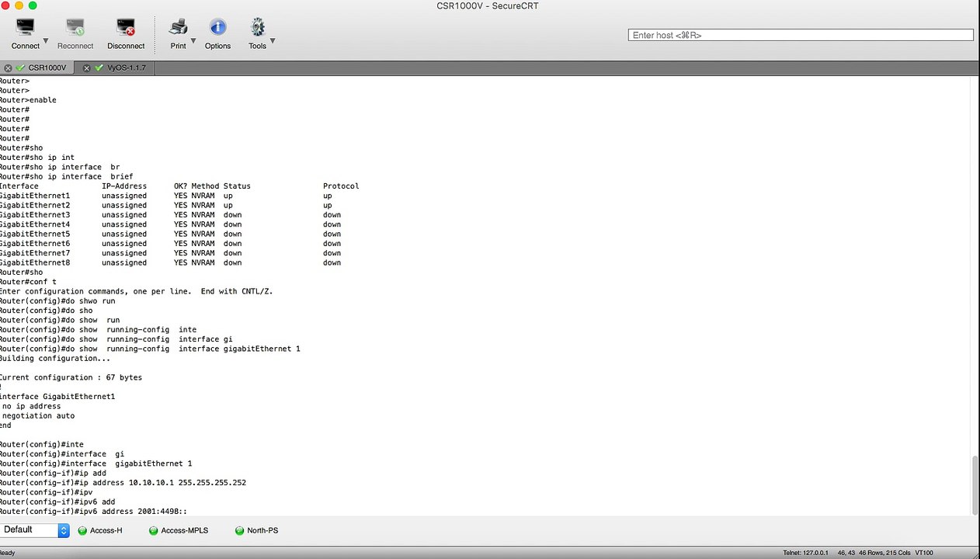Screen dimensions: 980x559
Task: Open the Connect dropdown arrow
Action: [x=45, y=41]
